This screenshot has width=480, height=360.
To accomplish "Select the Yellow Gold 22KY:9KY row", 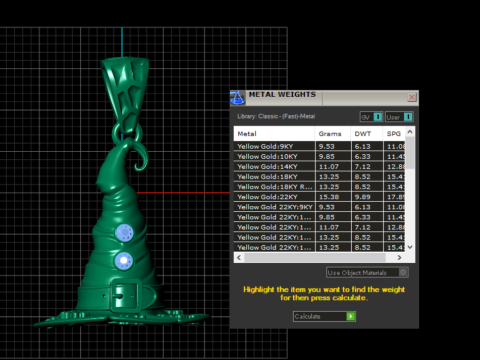I will [319, 207].
